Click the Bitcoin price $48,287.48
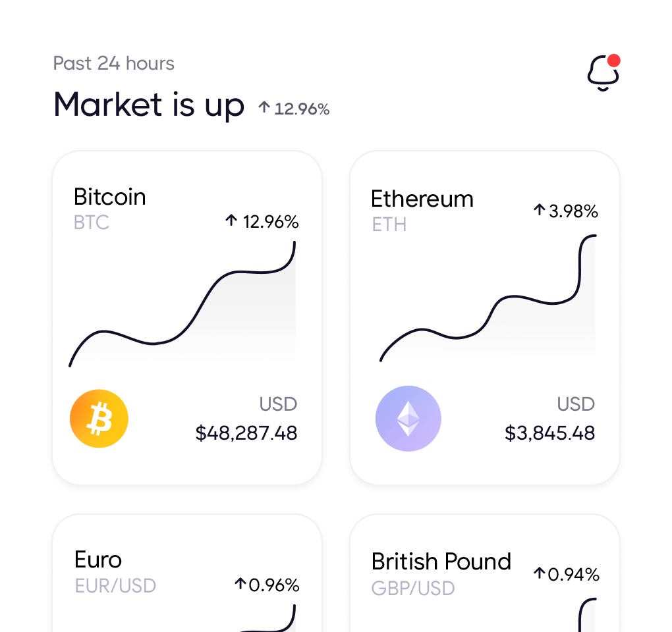 coord(246,433)
